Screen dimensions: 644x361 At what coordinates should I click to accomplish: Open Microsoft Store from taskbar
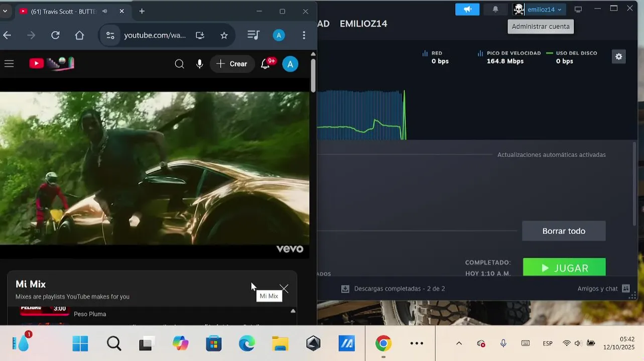(x=214, y=343)
